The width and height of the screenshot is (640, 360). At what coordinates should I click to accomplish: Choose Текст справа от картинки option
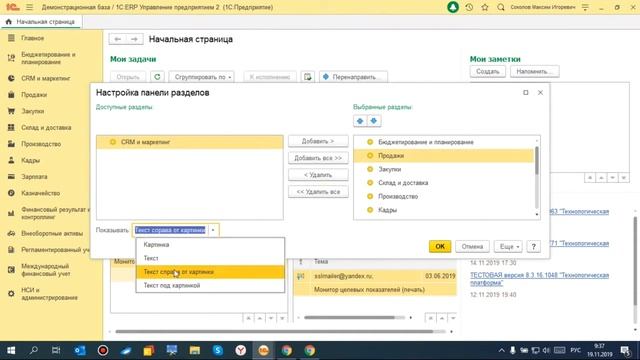(210, 272)
